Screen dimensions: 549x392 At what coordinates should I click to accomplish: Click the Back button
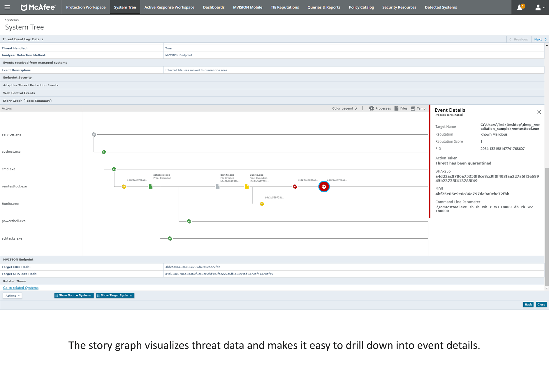(x=528, y=305)
